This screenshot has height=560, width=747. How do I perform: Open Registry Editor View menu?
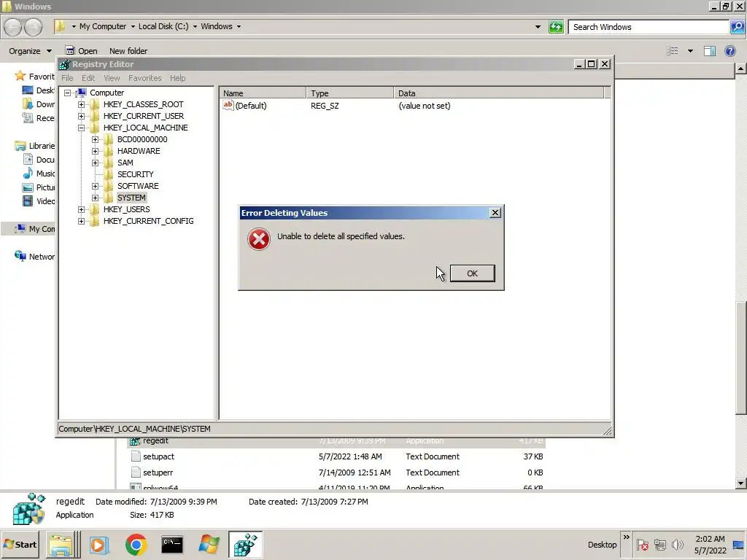[x=112, y=78]
